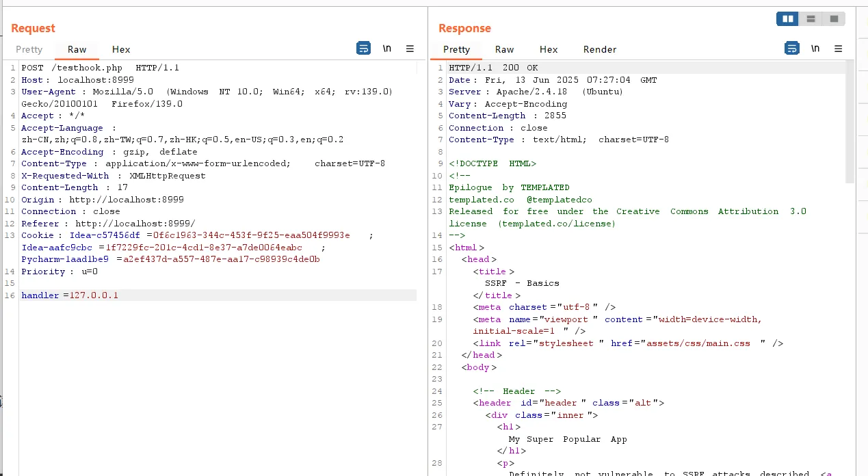Screen dimensions: 868x476
Task: Show non-printable characters (\n) in the Response panel
Action: point(815,49)
